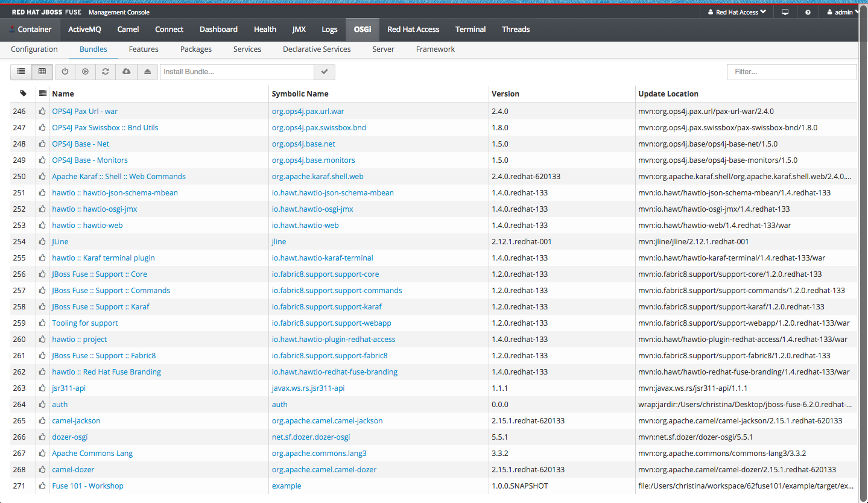The height and width of the screenshot is (503, 868).
Task: Go to the Packages sub-tab
Action: click(196, 49)
